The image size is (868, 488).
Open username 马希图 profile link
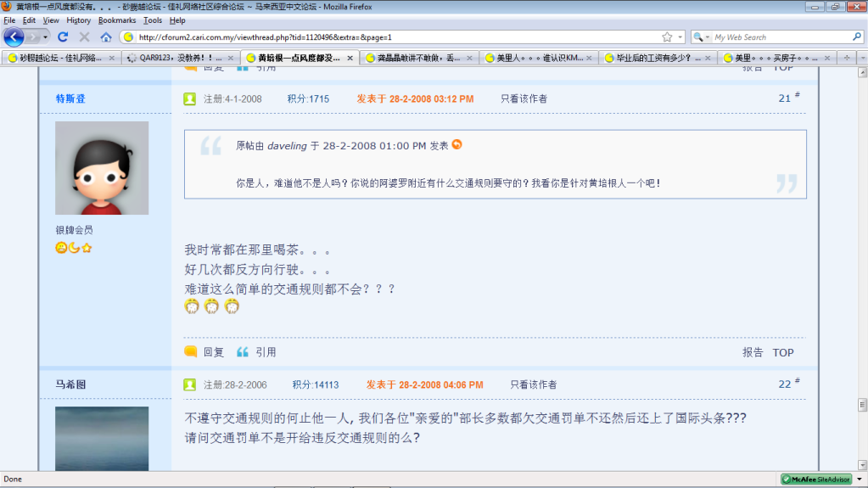coord(70,384)
